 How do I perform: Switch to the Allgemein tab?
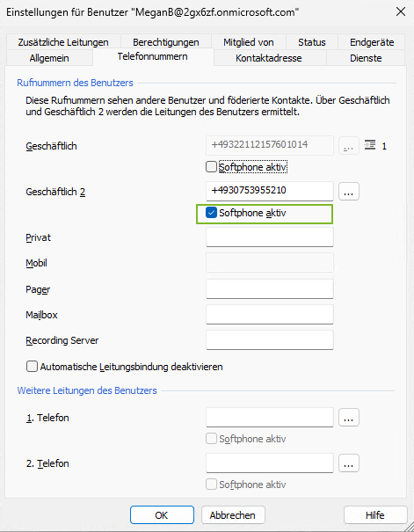[x=49, y=58]
